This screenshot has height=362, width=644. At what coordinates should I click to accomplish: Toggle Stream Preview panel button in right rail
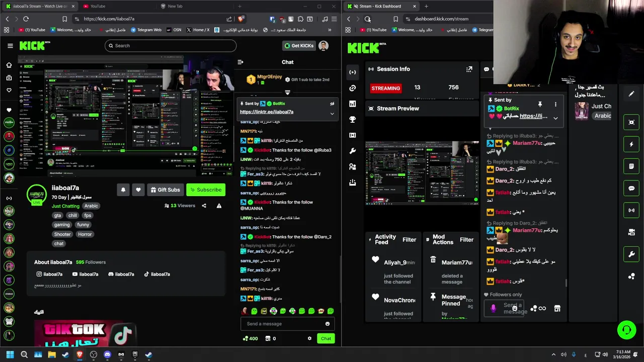pyautogui.click(x=631, y=122)
